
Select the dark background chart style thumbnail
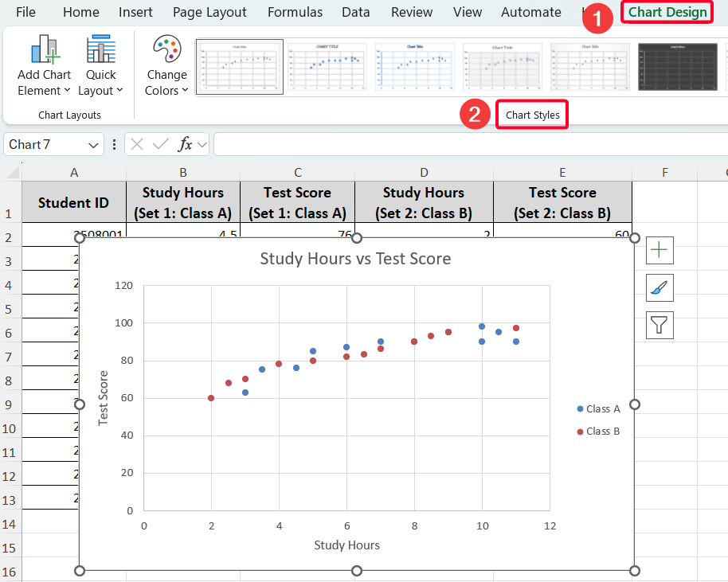[x=677, y=67]
